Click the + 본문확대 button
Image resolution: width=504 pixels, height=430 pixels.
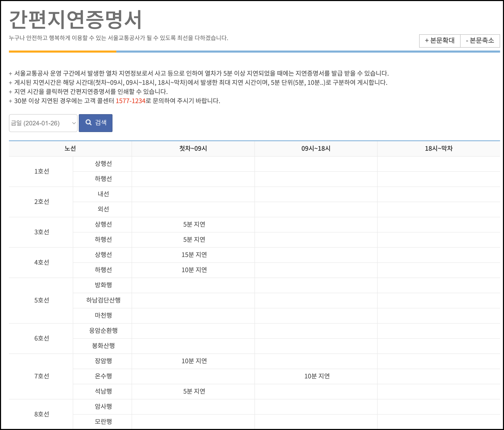click(x=440, y=41)
